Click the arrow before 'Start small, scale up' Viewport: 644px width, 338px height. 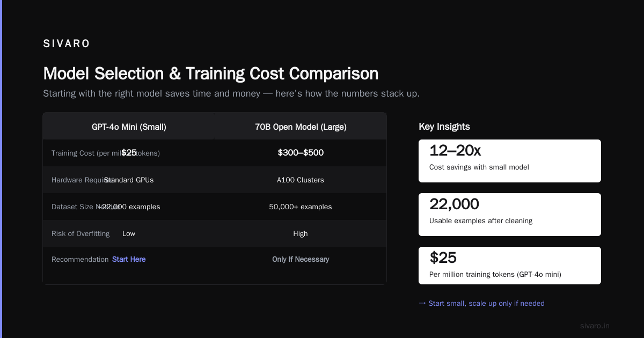(x=422, y=303)
